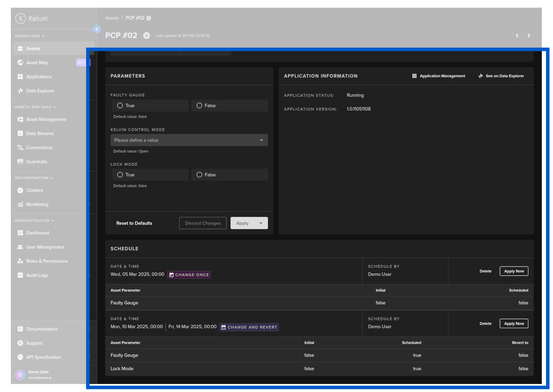Viewport: 553px width, 392px height.
Task: Click Apply Now for the 05 Mar schedule
Action: pos(513,271)
